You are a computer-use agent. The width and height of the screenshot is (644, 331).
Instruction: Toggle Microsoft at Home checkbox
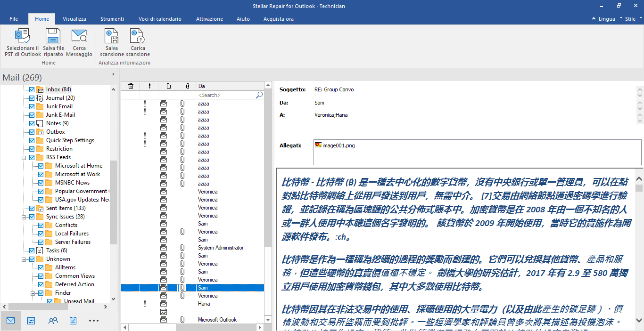pyautogui.click(x=41, y=166)
